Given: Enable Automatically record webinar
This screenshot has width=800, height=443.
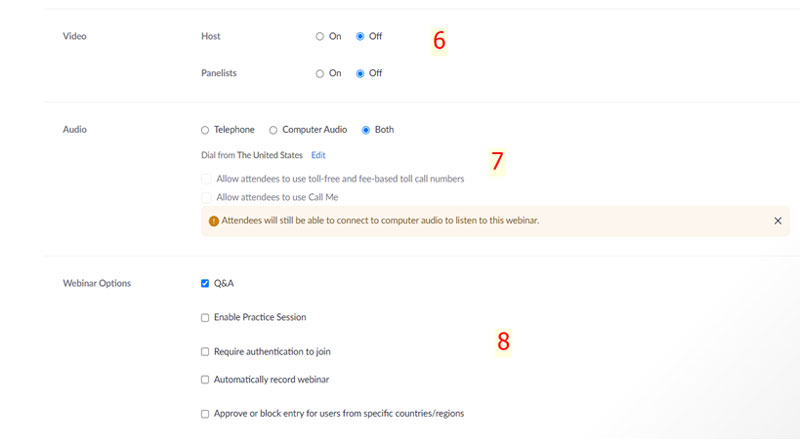Looking at the screenshot, I should (x=205, y=380).
